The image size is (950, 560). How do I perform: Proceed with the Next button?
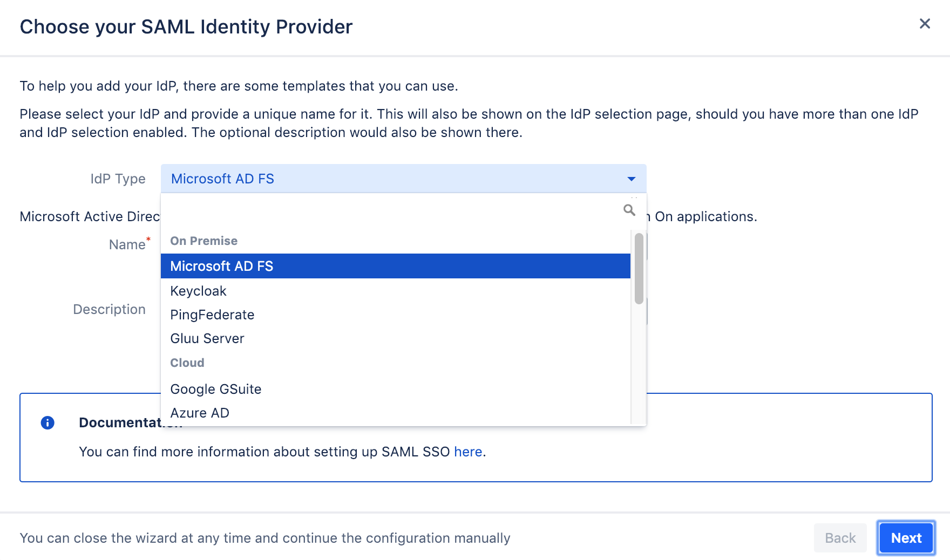click(906, 538)
